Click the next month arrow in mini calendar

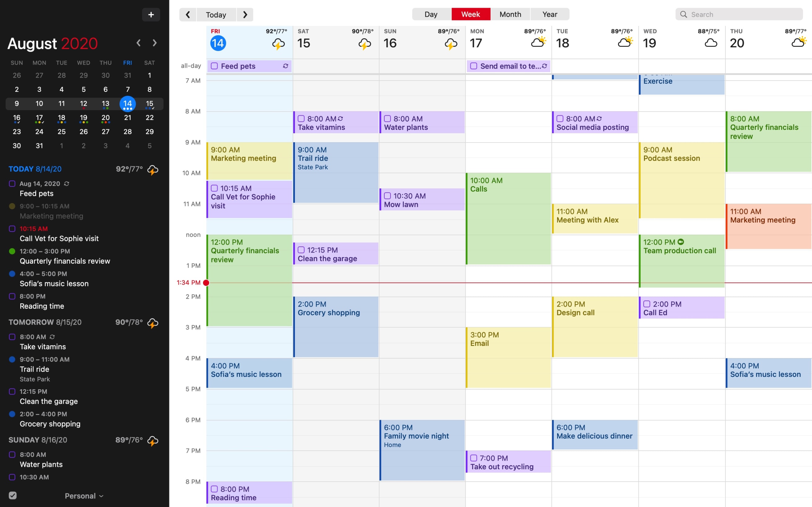coord(154,43)
